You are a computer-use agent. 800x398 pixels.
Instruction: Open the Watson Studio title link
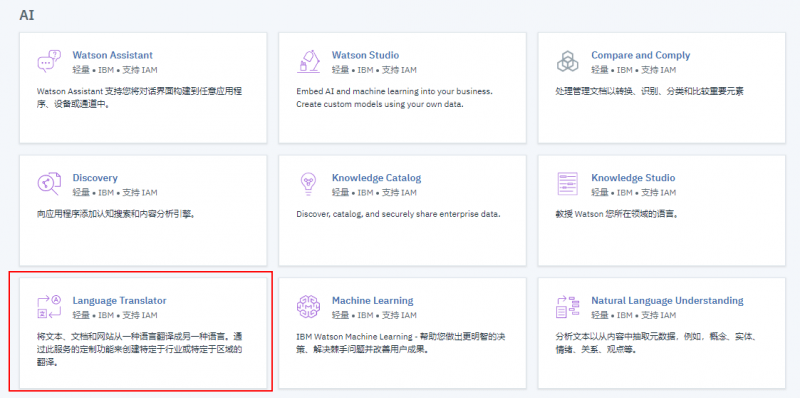(x=365, y=55)
